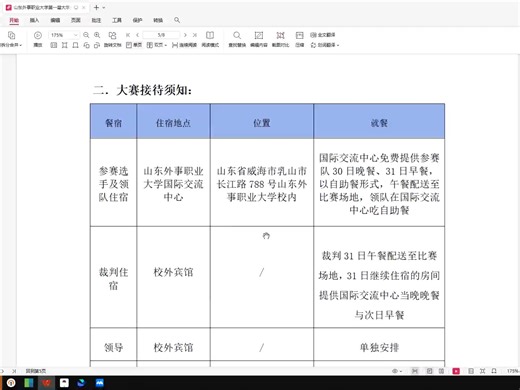Open the 工具 ribbon tab

tap(117, 20)
